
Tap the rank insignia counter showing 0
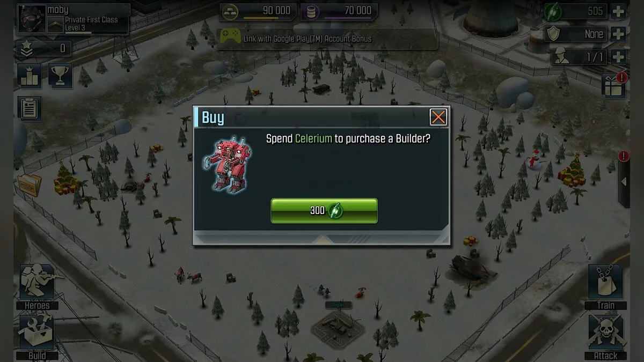(43, 49)
